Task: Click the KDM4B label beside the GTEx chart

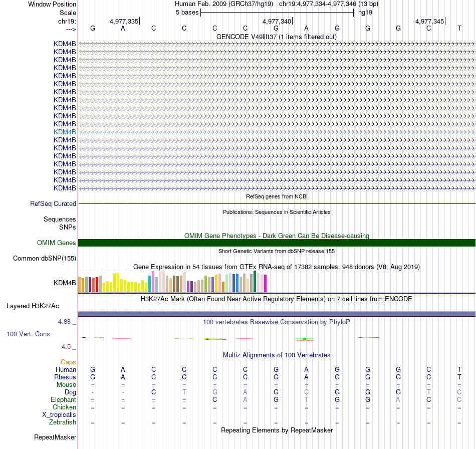Action: (x=65, y=283)
